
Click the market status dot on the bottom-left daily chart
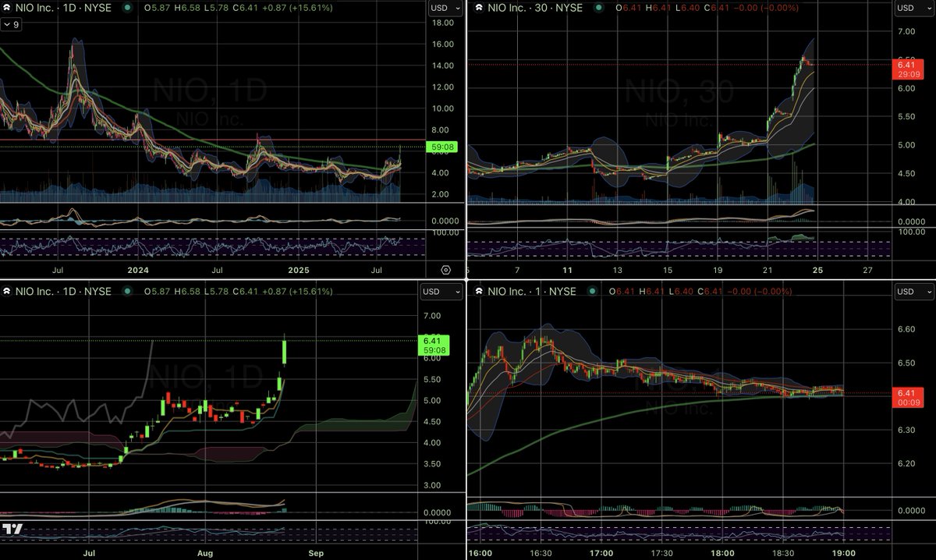click(128, 291)
